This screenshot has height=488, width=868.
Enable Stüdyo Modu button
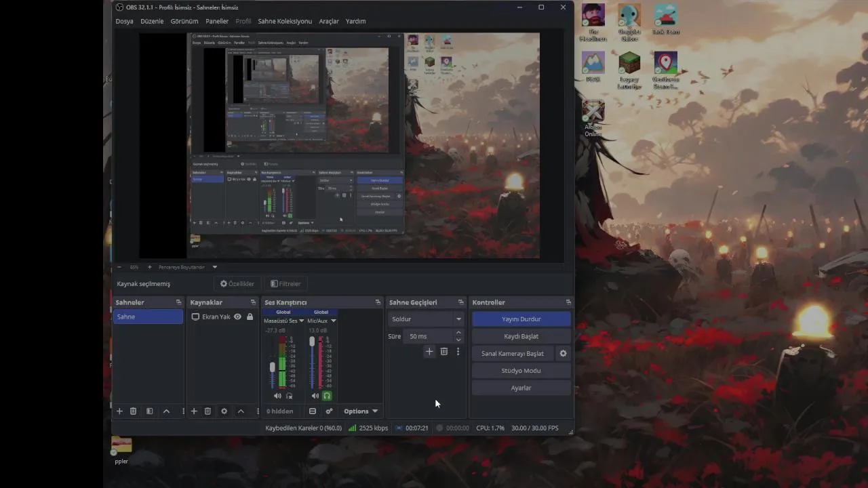pyautogui.click(x=521, y=371)
